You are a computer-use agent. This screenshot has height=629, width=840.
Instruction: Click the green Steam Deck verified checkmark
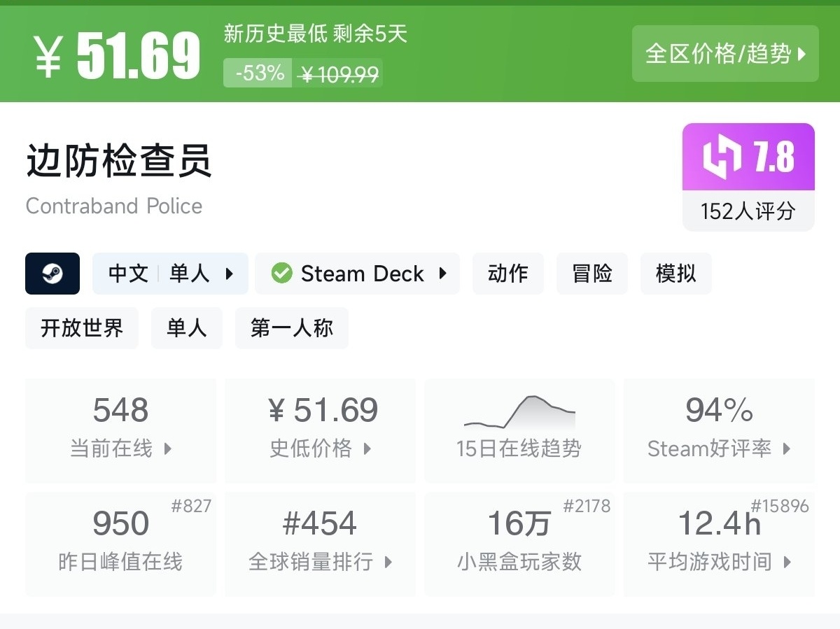pyautogui.click(x=281, y=274)
